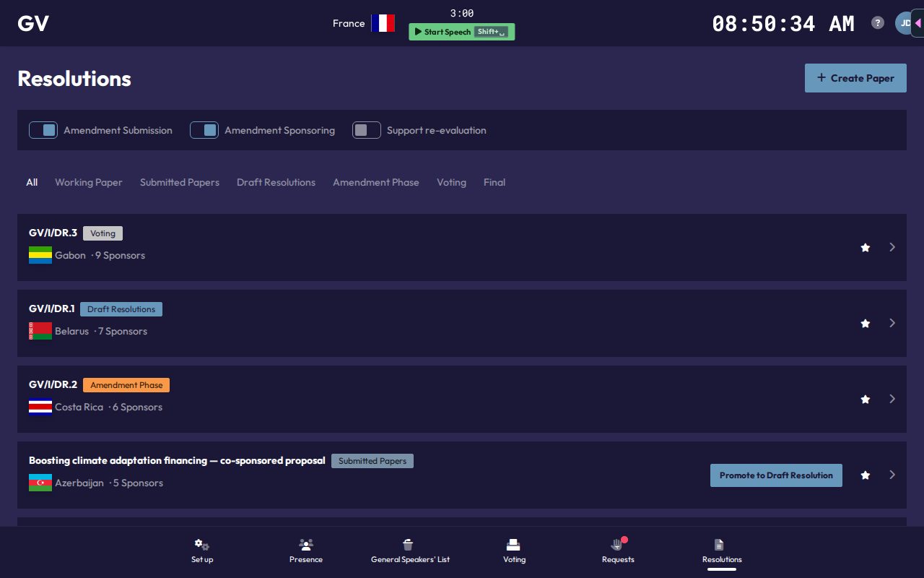Viewport: 924px width, 578px height.
Task: Click the pink side panel arrow
Action: click(918, 23)
